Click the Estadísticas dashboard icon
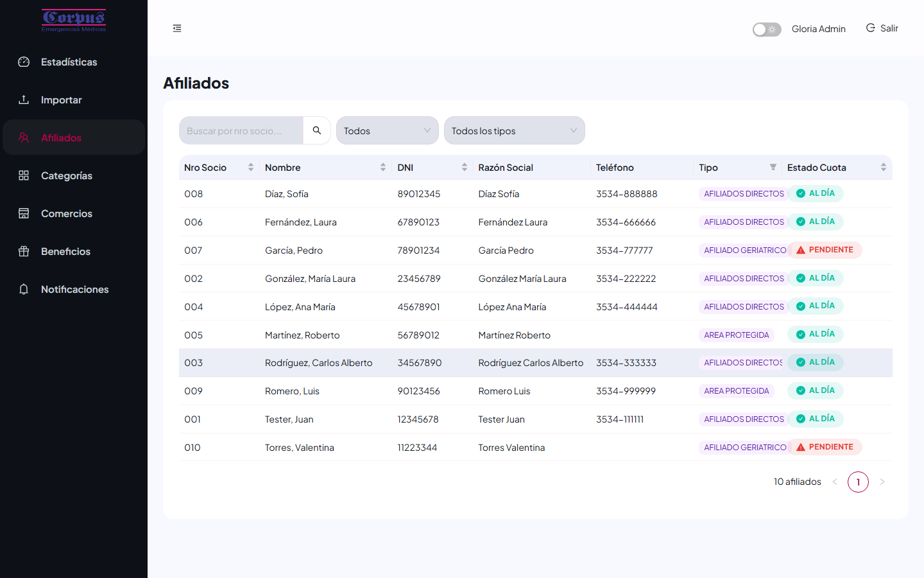 click(x=24, y=62)
